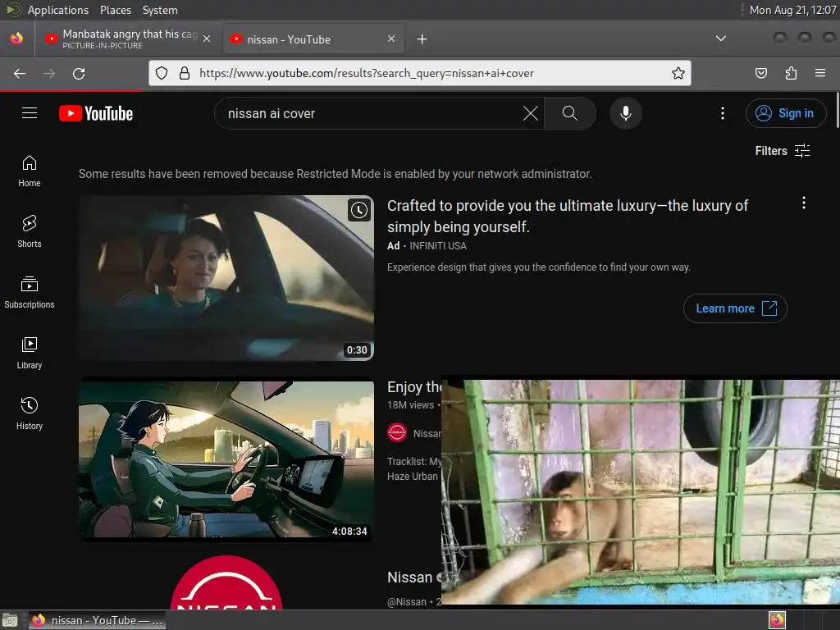Open the INFINITI ad video thumbnail
The width and height of the screenshot is (840, 630).
point(226,278)
